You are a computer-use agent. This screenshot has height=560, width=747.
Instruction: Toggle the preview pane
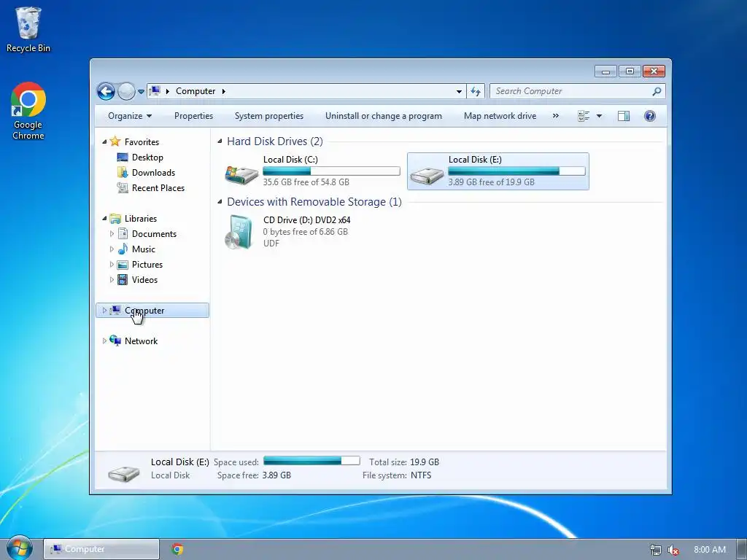point(624,116)
